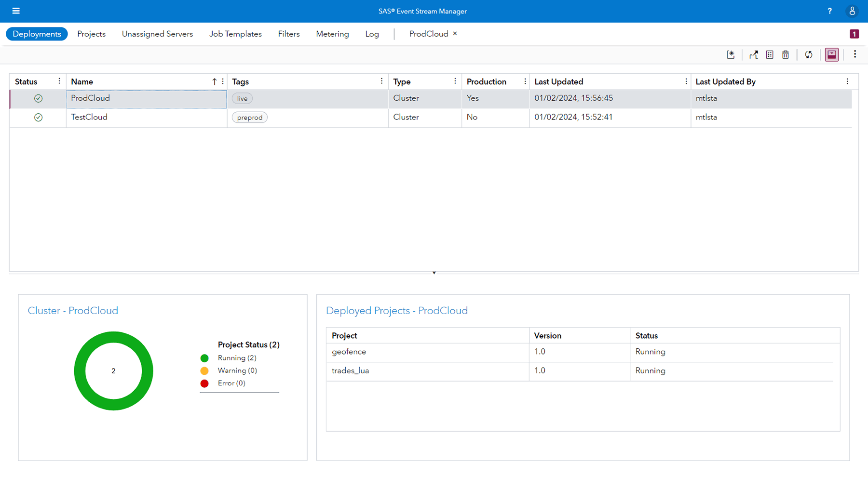Viewport: 868px width, 488px height.
Task: Click the Running (2) legend label
Action: 237,358
